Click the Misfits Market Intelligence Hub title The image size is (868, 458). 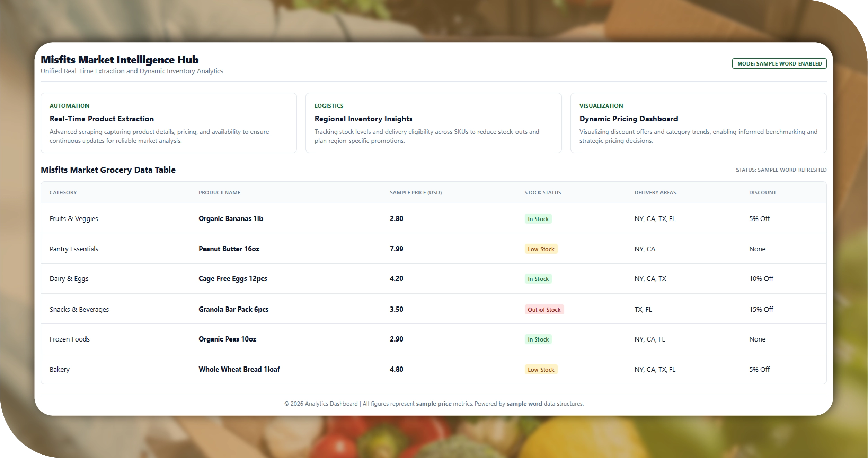click(120, 60)
